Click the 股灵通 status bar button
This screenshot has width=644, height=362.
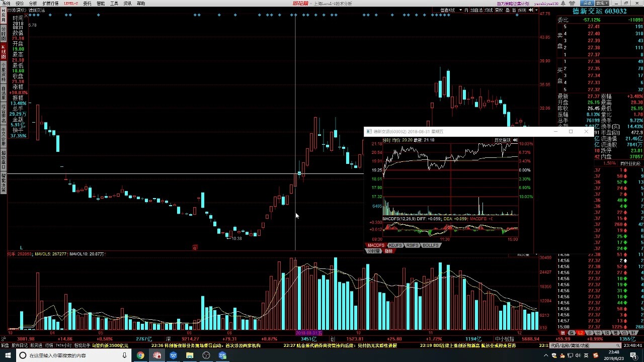click(36, 345)
